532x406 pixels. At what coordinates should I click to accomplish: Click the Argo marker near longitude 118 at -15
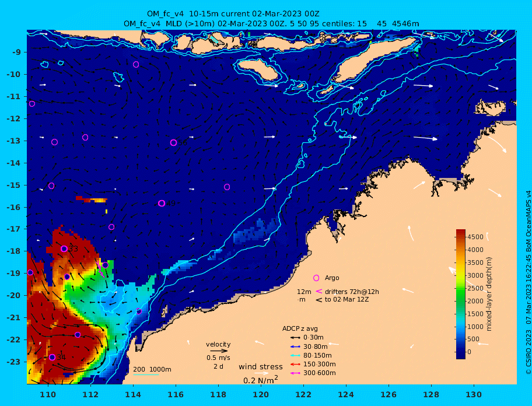[x=227, y=187]
